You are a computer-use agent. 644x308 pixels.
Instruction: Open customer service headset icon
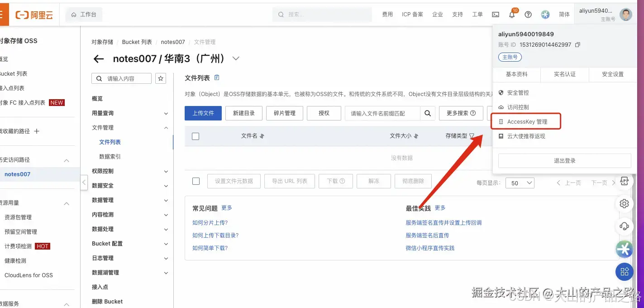(x=624, y=226)
